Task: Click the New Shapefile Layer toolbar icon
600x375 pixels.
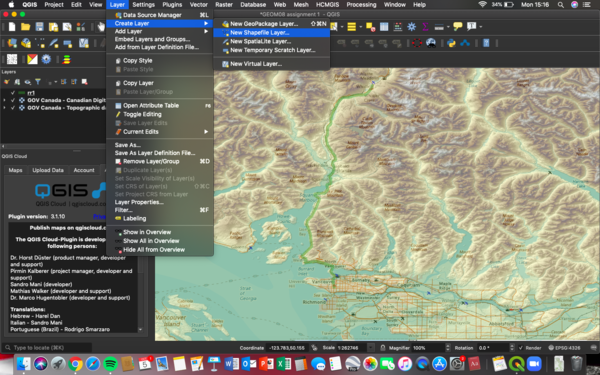Action: [x=39, y=43]
